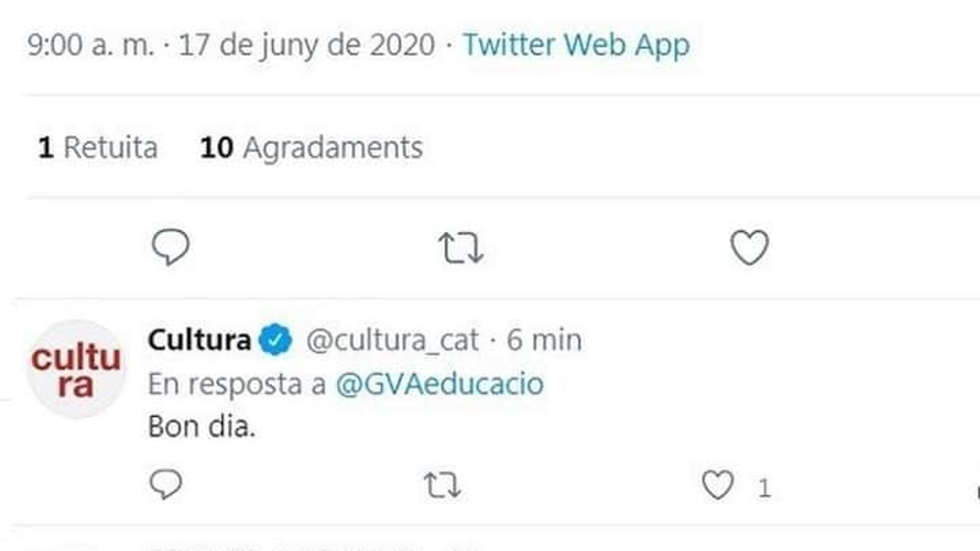
Task: Show who liked via '10 Agradaments'
Action: [x=312, y=148]
